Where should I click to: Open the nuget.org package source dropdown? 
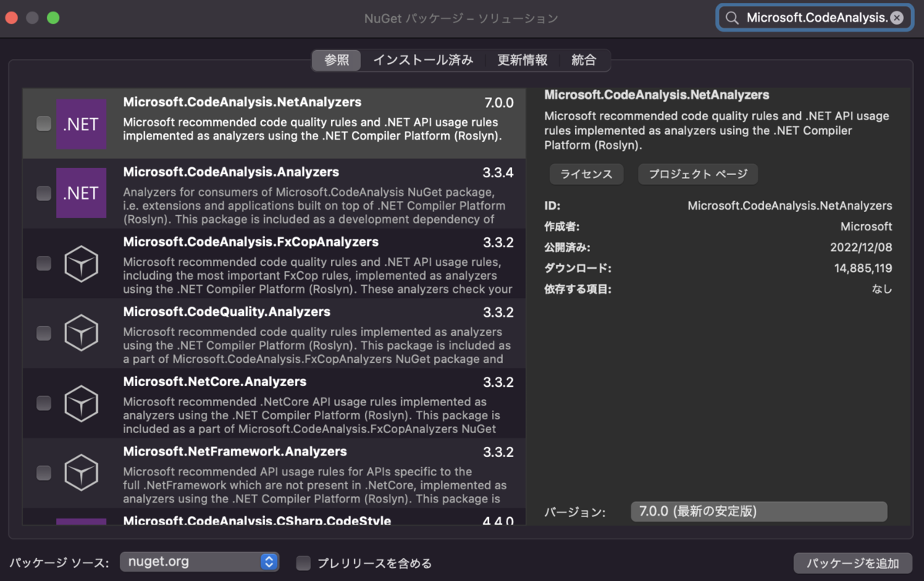pyautogui.click(x=199, y=562)
